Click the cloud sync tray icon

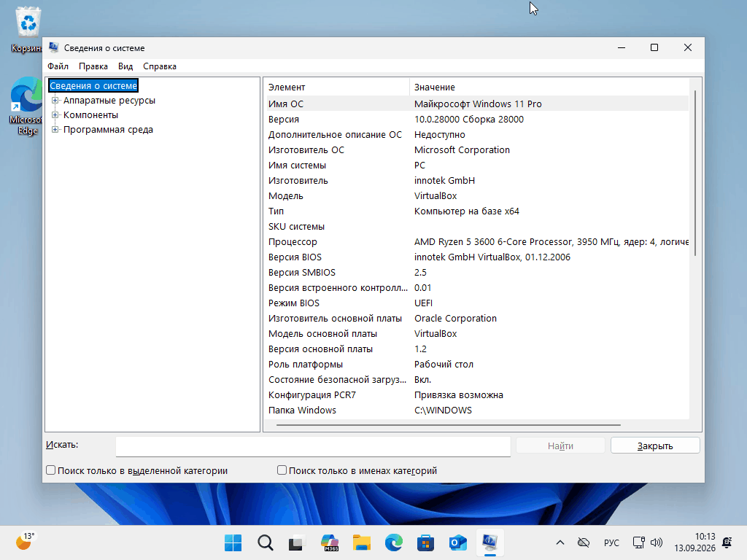[584, 542]
